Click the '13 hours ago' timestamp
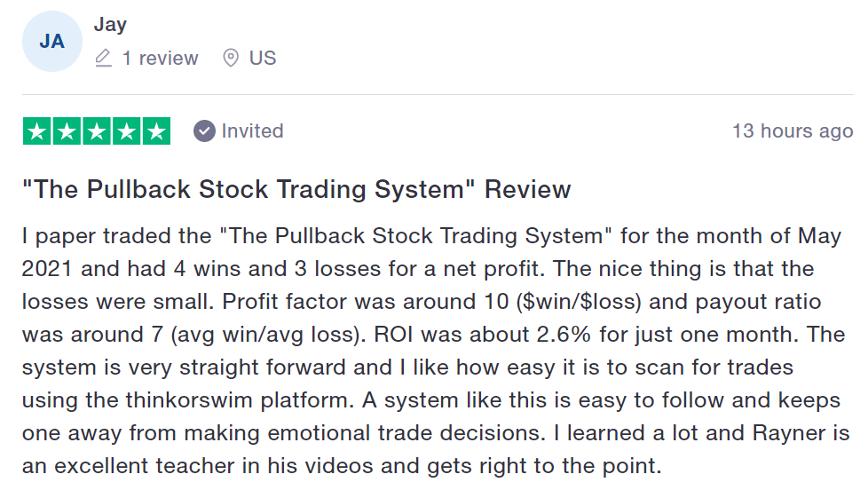 point(793,131)
